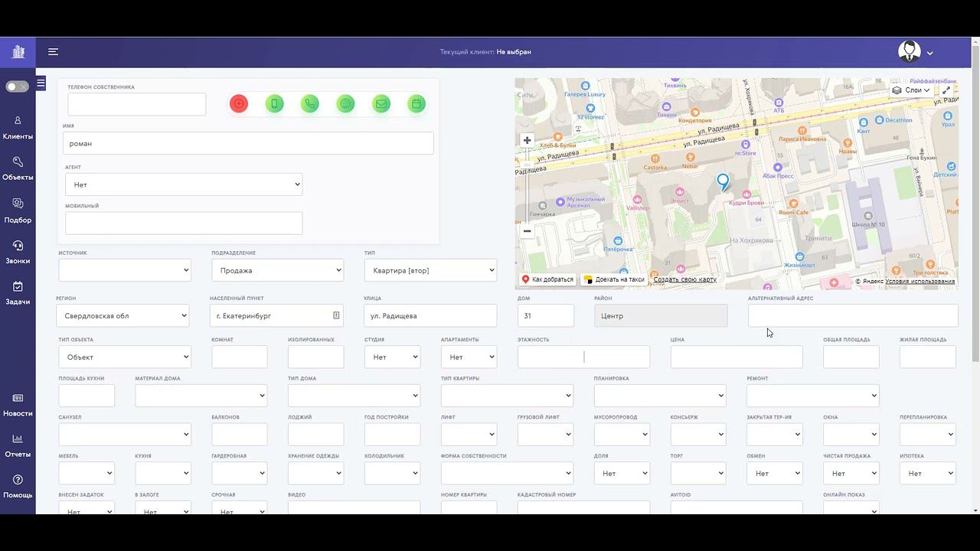Expand the user account chevron
The width and height of the screenshot is (980, 551).
(x=929, y=54)
